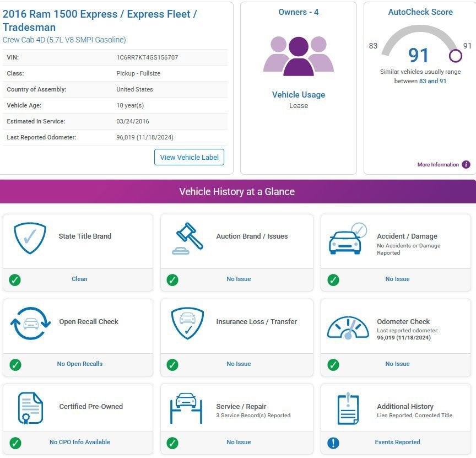Open the Events Reported link
The height and width of the screenshot is (458, 476).
click(397, 442)
